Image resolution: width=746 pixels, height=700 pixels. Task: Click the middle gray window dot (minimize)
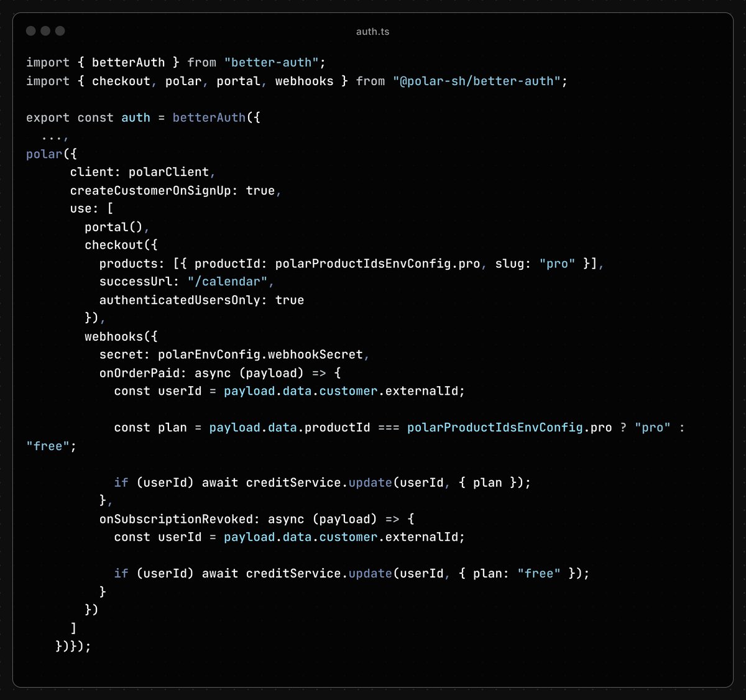[45, 30]
